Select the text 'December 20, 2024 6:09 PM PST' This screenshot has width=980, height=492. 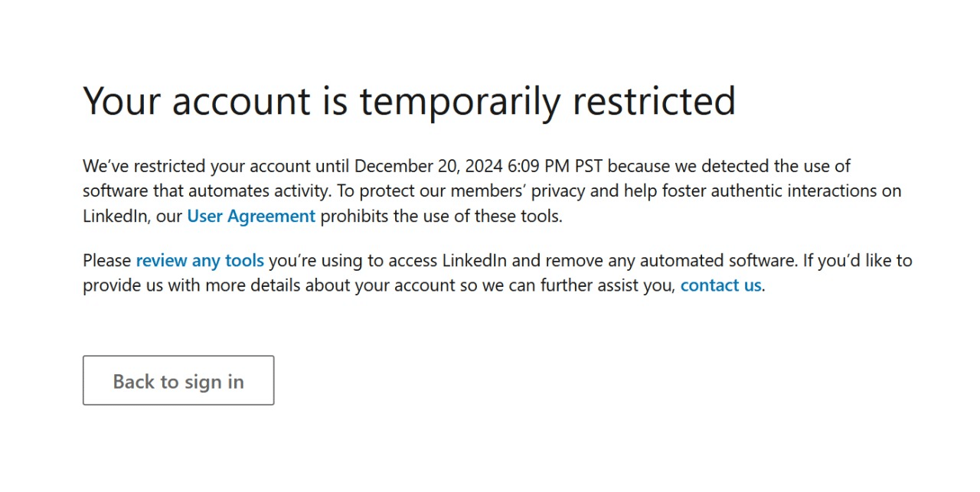pos(479,165)
